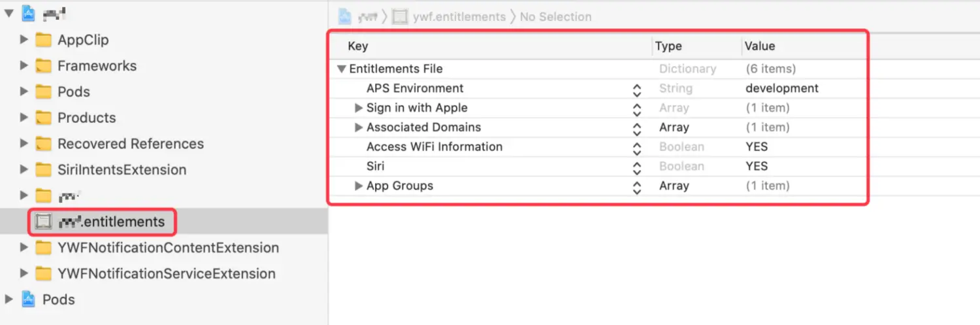The image size is (980, 325).
Task: Click the Recovered References folder icon
Action: click(x=44, y=145)
